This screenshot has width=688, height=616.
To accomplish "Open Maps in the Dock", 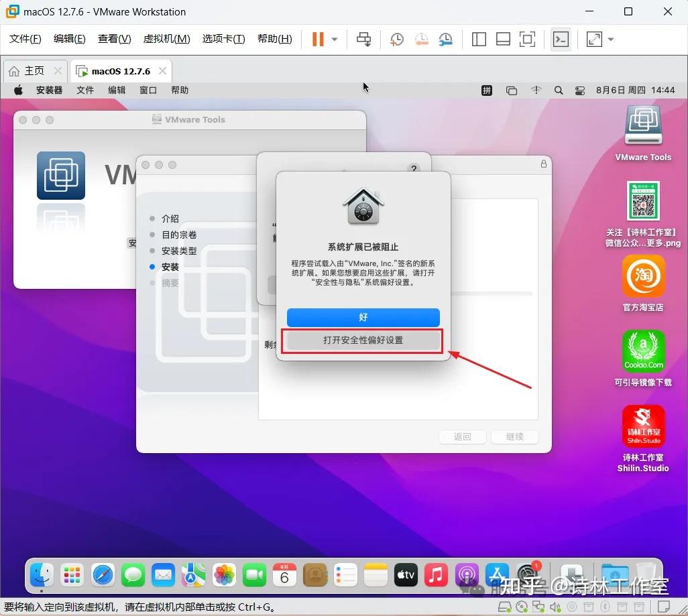I will tap(194, 574).
